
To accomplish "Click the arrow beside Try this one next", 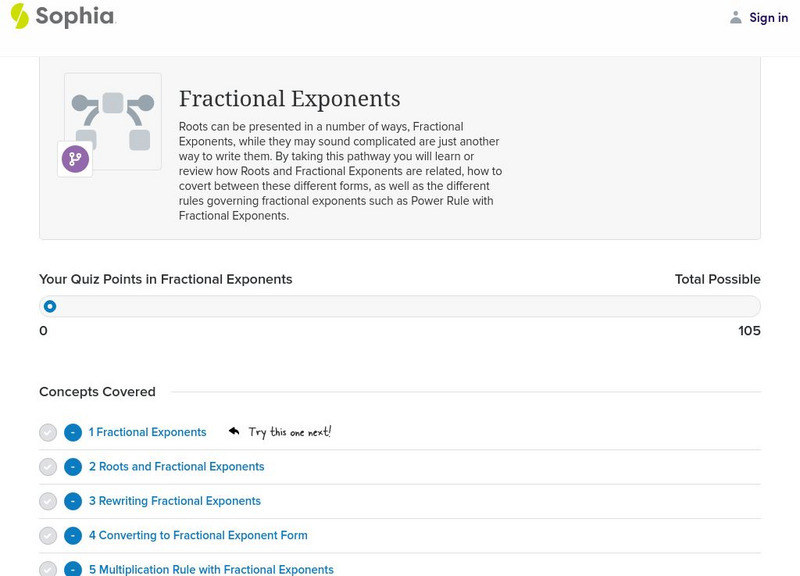I will point(234,432).
